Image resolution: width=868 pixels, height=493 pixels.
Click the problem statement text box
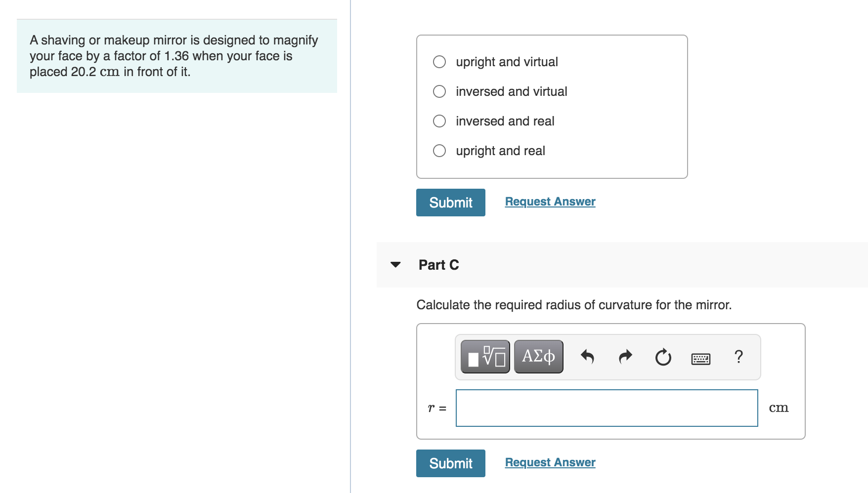(x=176, y=56)
